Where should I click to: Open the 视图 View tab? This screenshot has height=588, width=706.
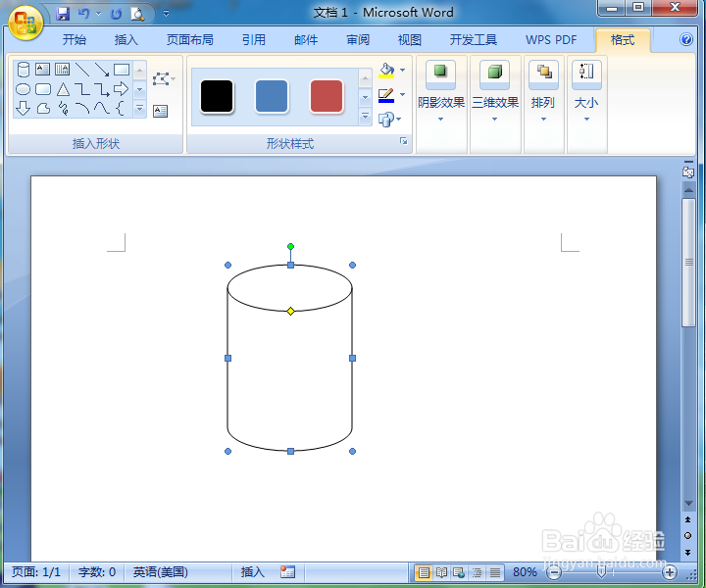[x=410, y=40]
